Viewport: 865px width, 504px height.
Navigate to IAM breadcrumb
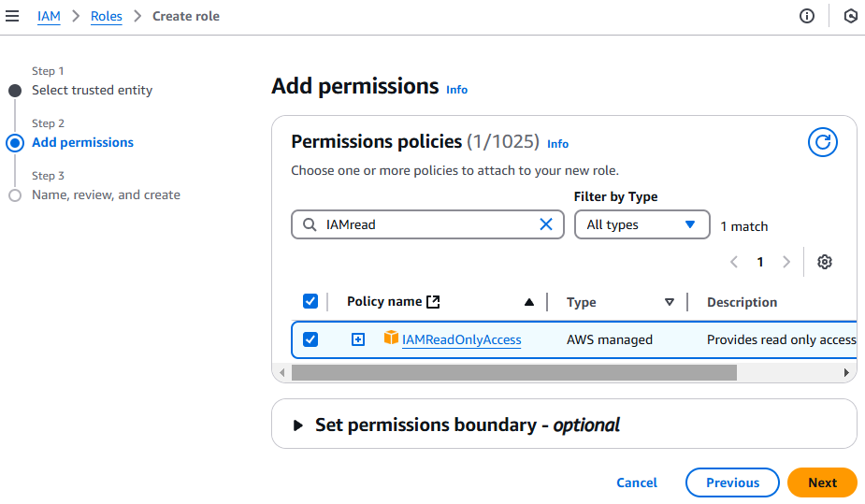[49, 16]
